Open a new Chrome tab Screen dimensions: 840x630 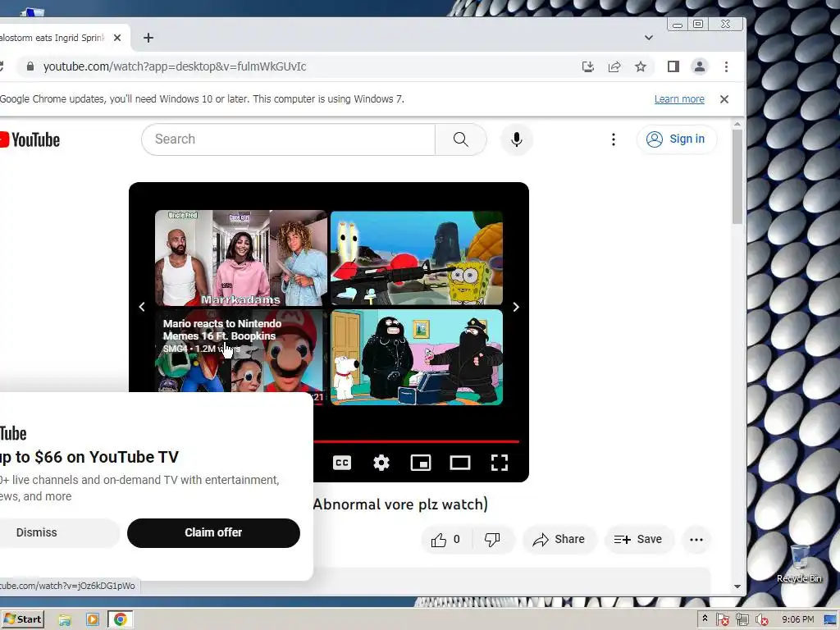point(148,38)
